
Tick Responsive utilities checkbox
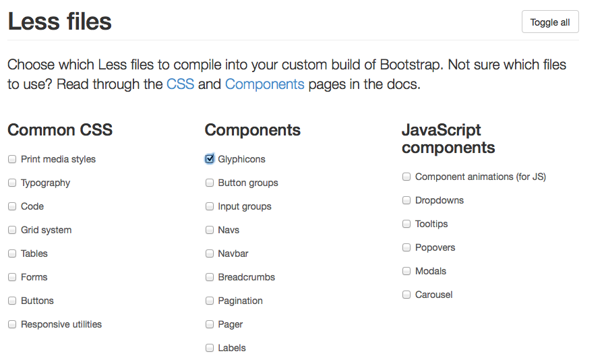(x=12, y=325)
